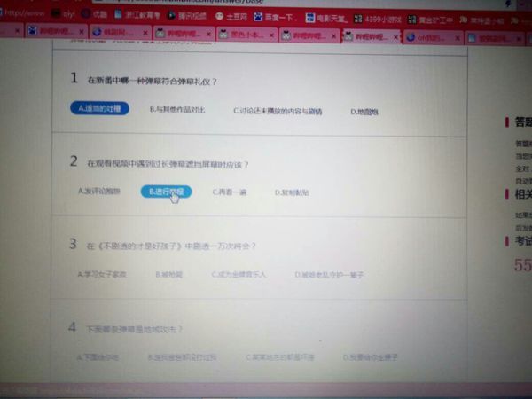Open the aiyi bookmark

tap(64, 14)
